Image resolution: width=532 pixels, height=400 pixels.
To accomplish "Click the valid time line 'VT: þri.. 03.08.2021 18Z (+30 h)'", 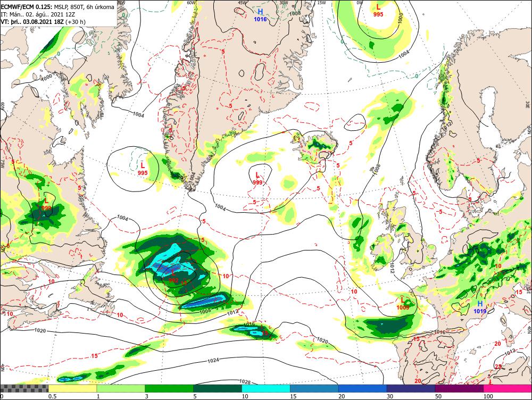I will (x=43, y=22).
